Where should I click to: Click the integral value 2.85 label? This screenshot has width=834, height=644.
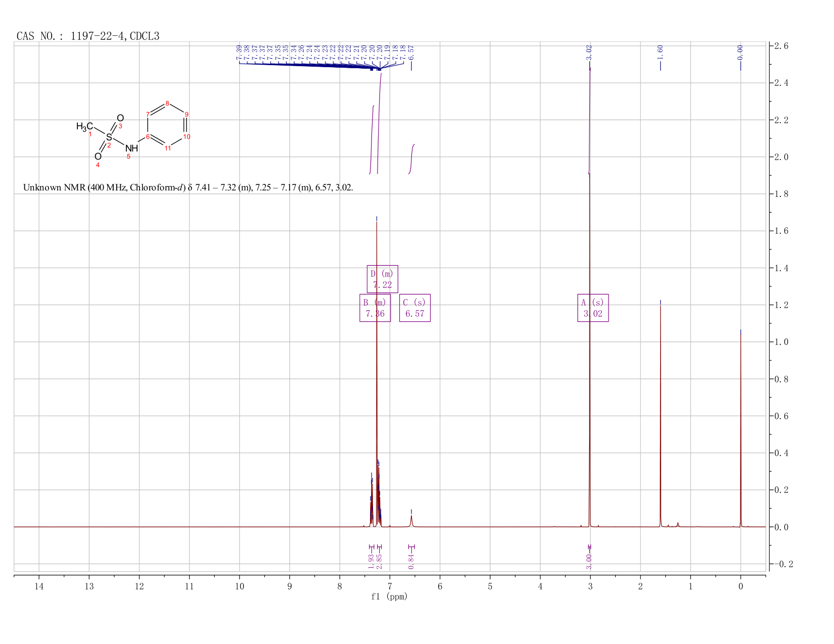[379, 561]
